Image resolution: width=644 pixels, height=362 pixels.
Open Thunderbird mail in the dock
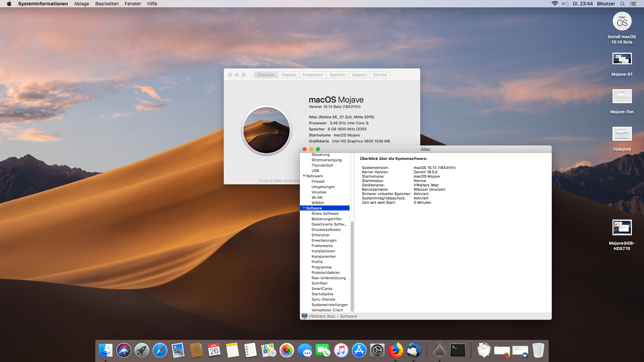pos(414,351)
